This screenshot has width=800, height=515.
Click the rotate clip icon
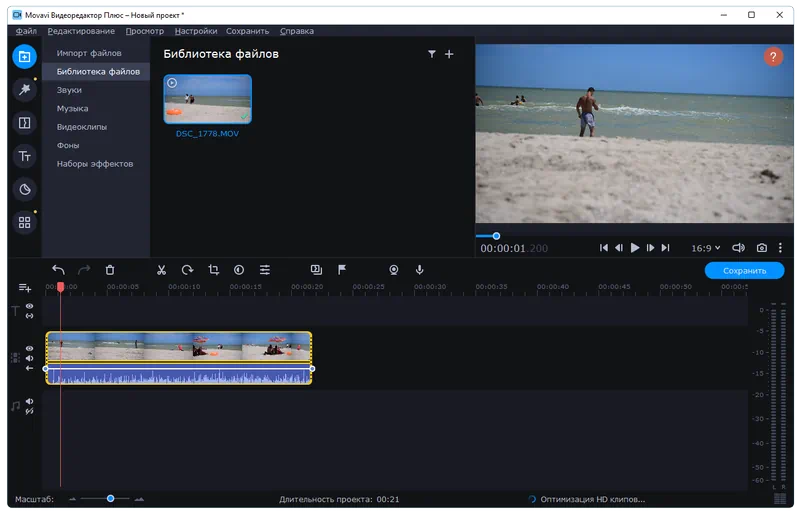[187, 270]
